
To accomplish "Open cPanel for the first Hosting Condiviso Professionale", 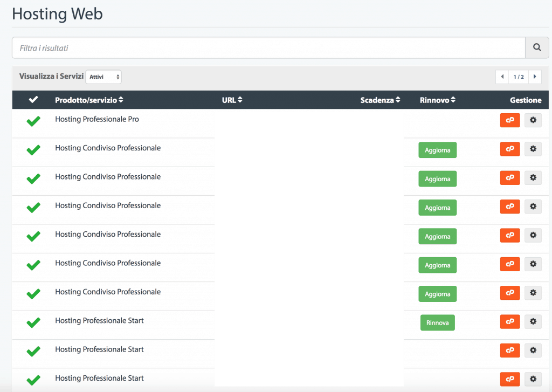I will tap(510, 149).
